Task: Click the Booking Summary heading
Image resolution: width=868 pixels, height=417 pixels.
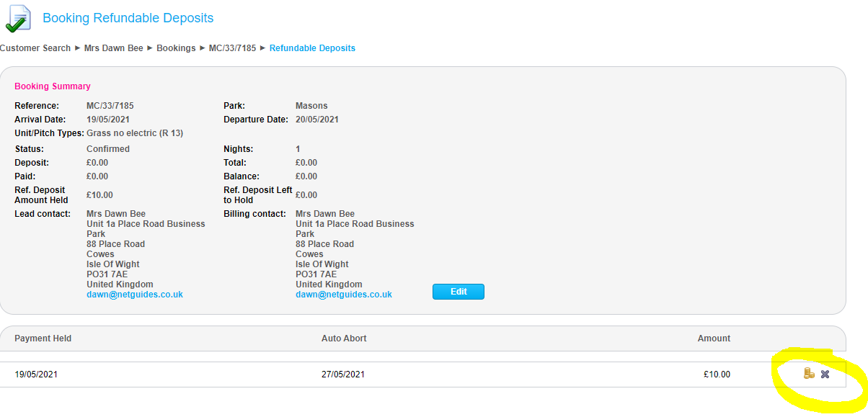Action: 53,86
